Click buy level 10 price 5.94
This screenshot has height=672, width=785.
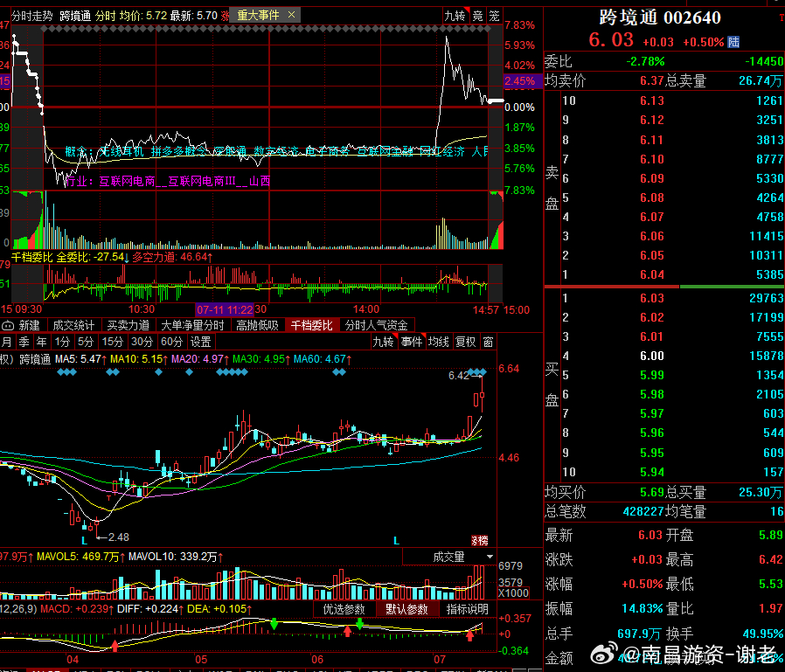pyautogui.click(x=652, y=472)
